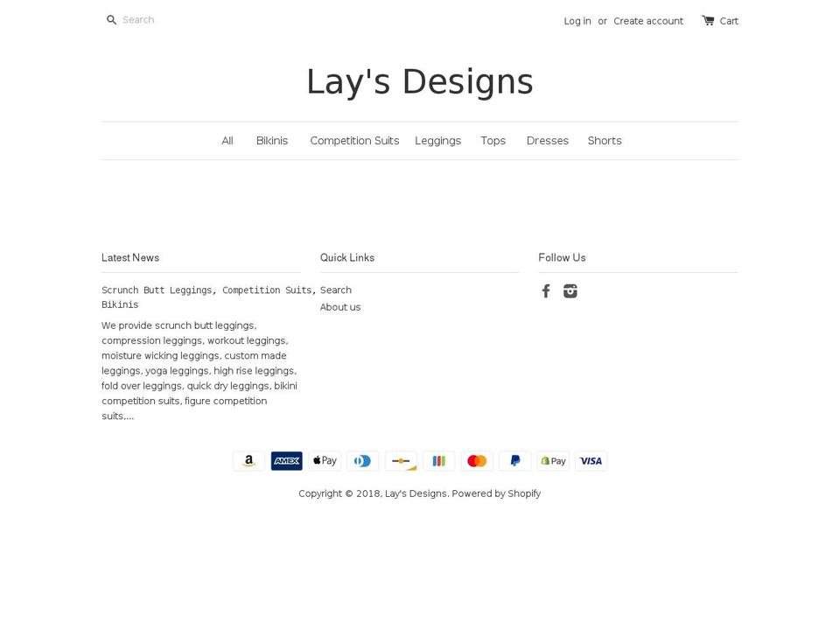Click the Powered by Shopify link
The image size is (840, 630).
[496, 493]
